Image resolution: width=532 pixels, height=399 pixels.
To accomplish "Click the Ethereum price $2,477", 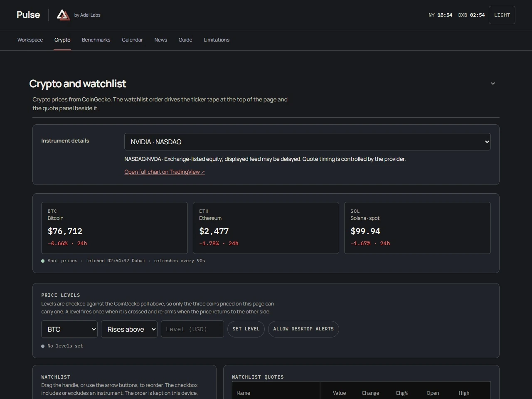I will (x=214, y=231).
